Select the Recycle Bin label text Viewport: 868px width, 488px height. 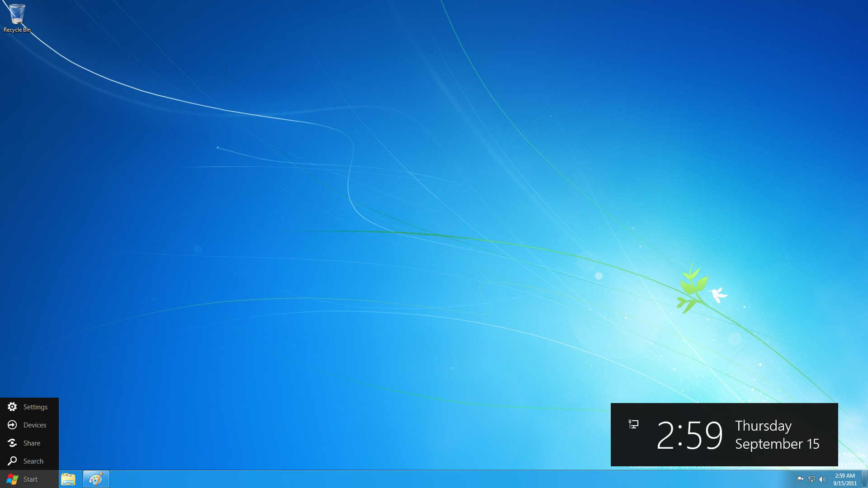pyautogui.click(x=17, y=30)
